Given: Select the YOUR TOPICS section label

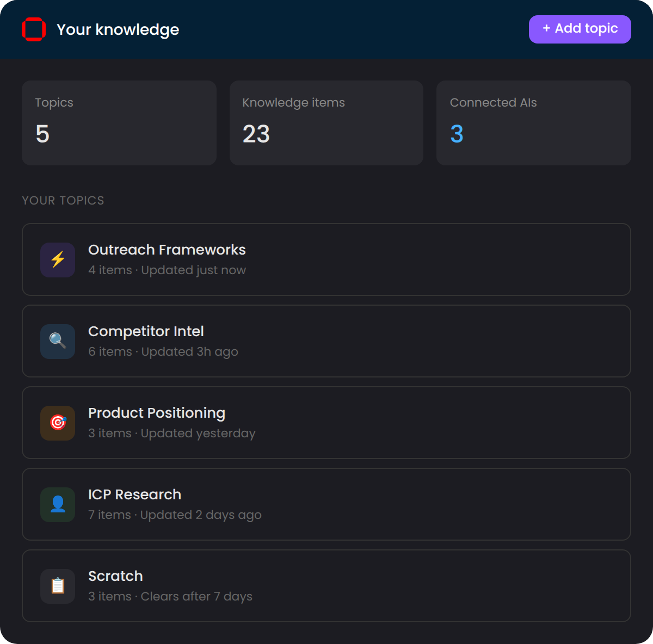Looking at the screenshot, I should click(x=63, y=200).
